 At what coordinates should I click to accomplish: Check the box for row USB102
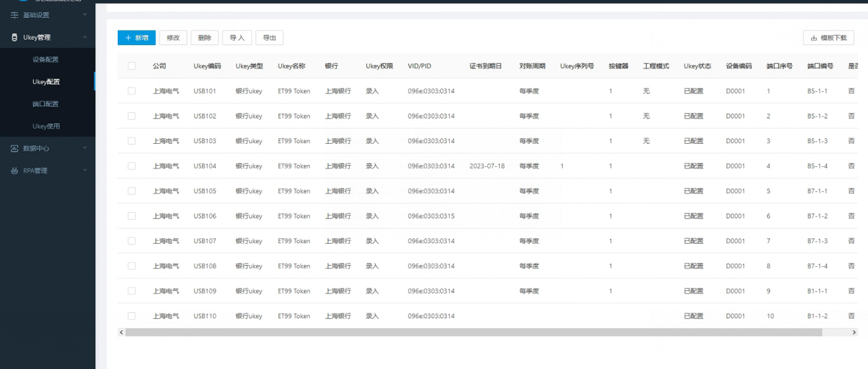(131, 116)
